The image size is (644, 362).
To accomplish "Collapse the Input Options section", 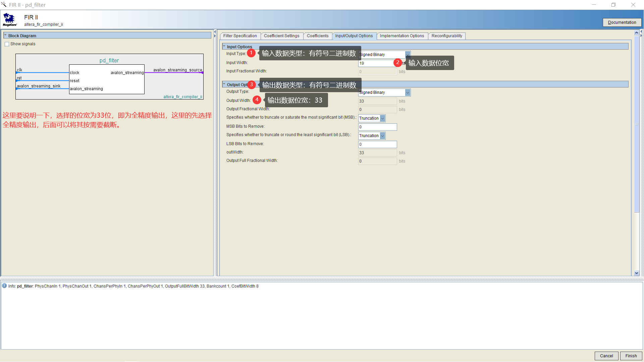I will (224, 47).
